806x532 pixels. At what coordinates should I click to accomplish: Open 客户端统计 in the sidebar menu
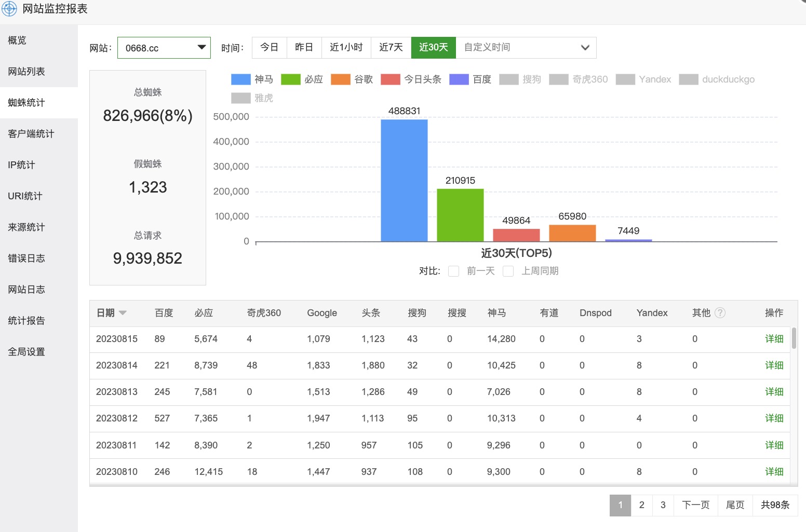[31, 134]
